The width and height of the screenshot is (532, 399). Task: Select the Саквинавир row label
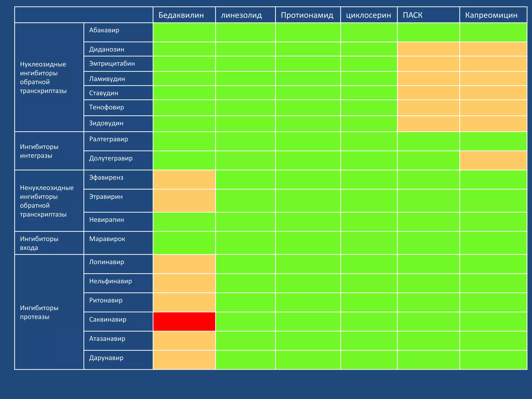tap(108, 319)
